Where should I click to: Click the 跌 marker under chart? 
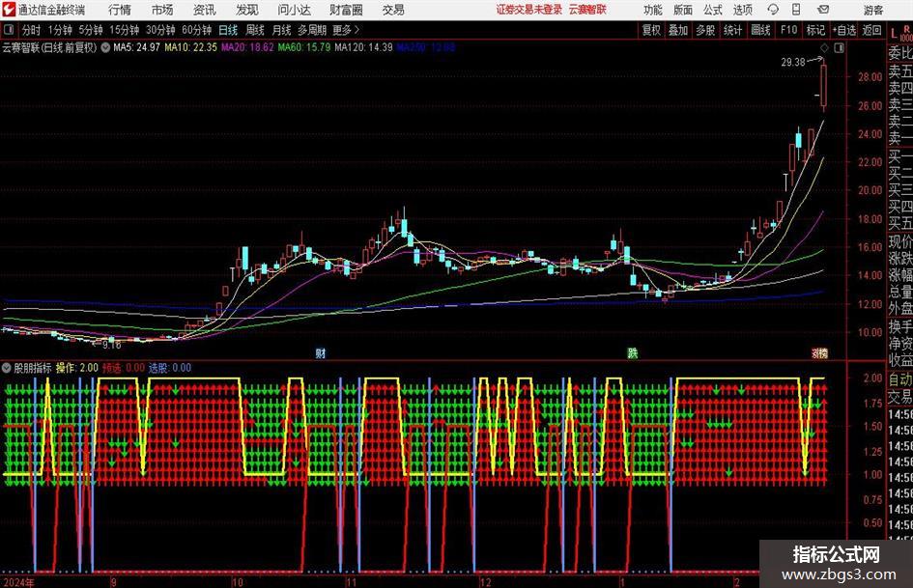(x=633, y=352)
